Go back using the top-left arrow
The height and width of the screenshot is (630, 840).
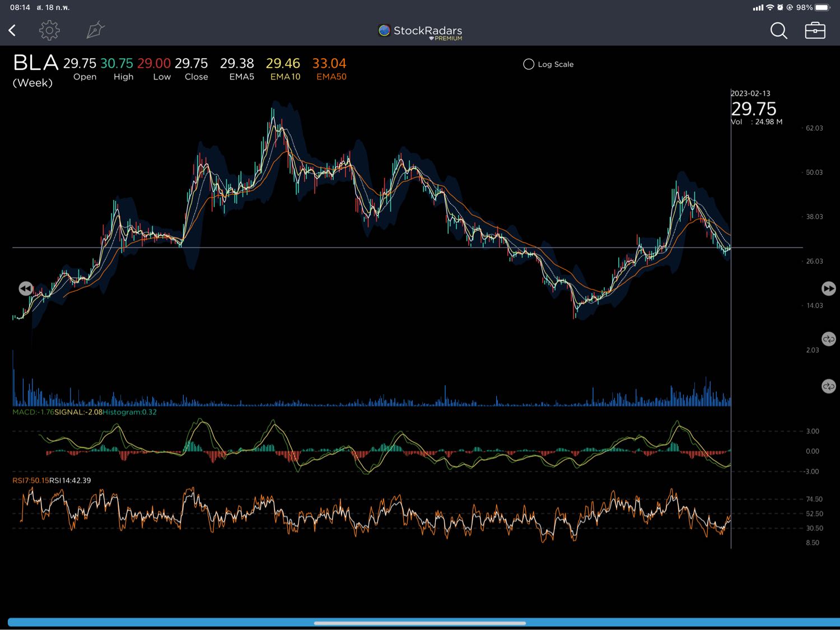pyautogui.click(x=12, y=30)
